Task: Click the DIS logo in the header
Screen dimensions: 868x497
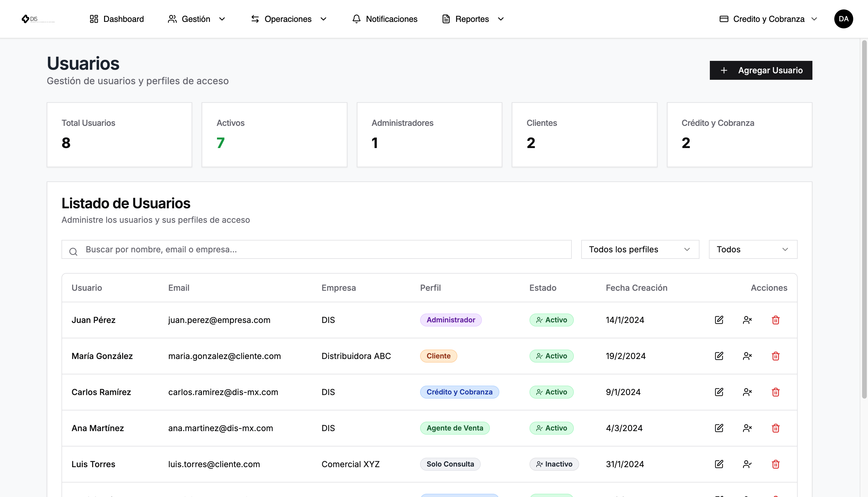Action: coord(38,19)
